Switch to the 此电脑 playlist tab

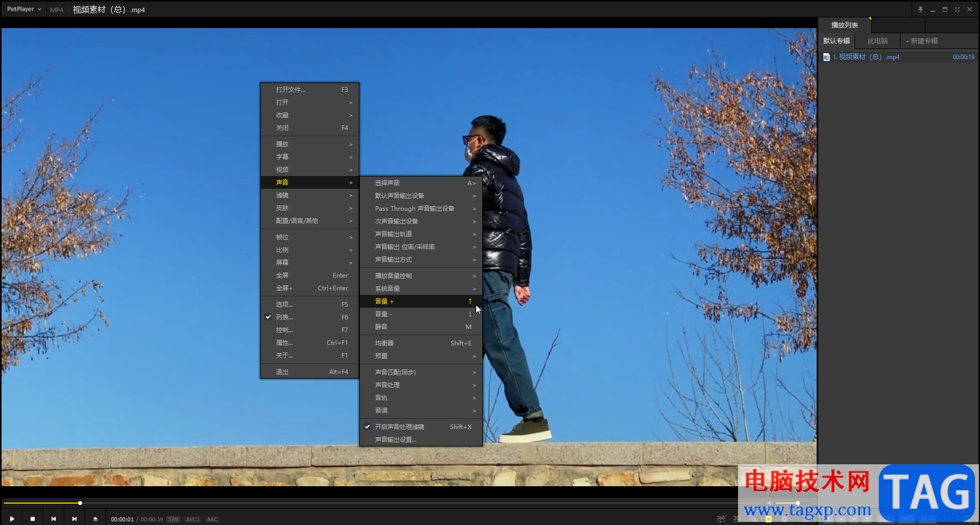877,41
